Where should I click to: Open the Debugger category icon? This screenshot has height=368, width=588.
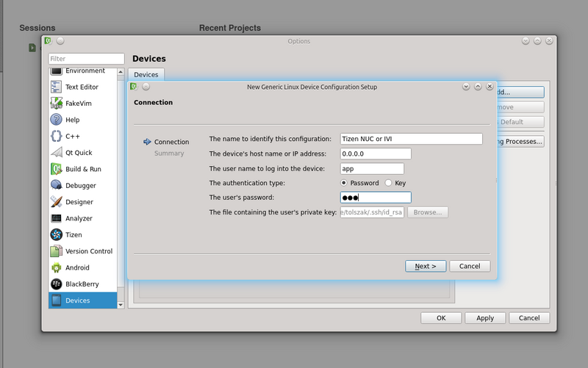[x=56, y=186]
